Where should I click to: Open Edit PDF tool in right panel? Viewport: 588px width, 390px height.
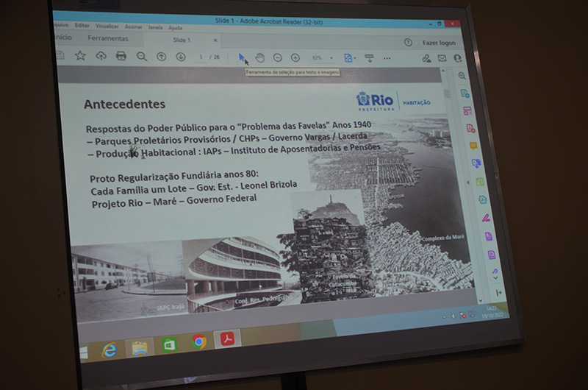(x=467, y=110)
